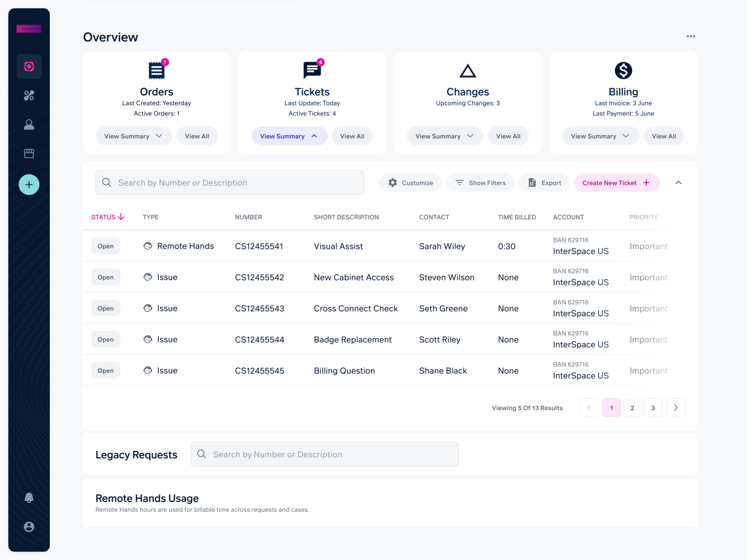Screen dimensions: 747x560
Task: Open the services fan icon in sidebar
Action: tap(29, 96)
